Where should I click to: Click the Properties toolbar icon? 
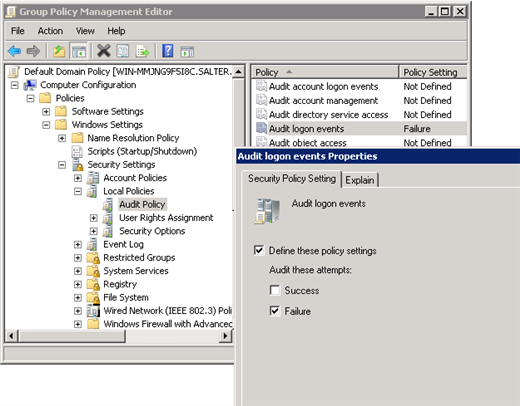click(123, 51)
